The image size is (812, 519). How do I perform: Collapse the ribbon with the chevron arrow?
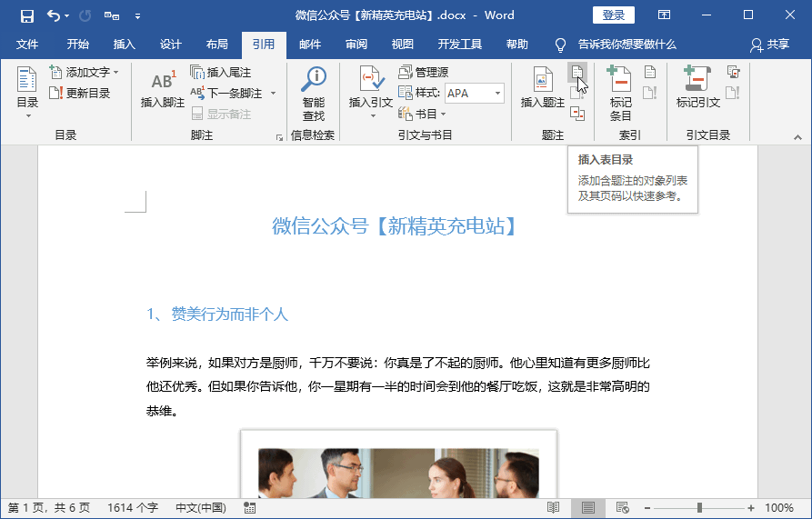[x=797, y=137]
